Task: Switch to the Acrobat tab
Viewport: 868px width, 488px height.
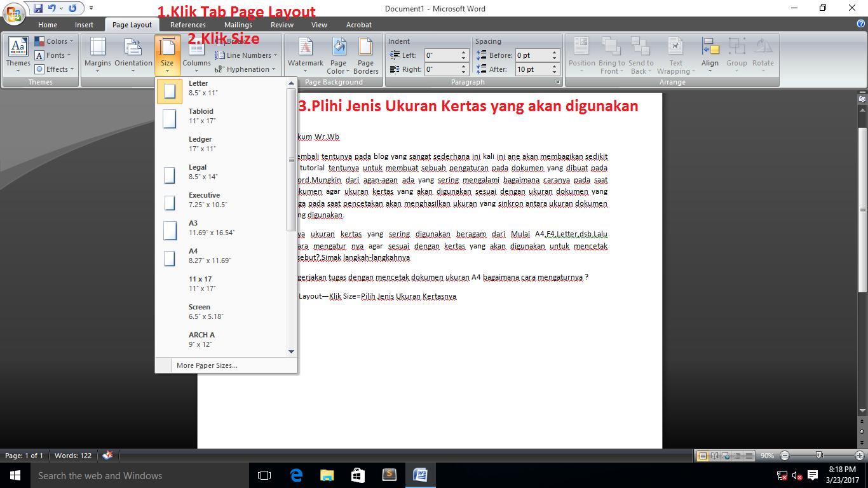Action: [x=359, y=25]
